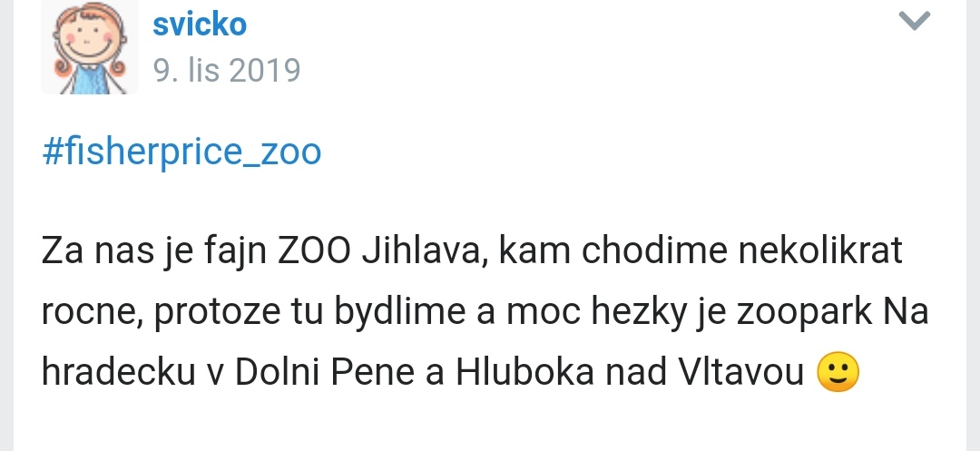Open the #fisherprice_zoo hashtag
Viewport: 980px width, 451px height.
coord(181,152)
